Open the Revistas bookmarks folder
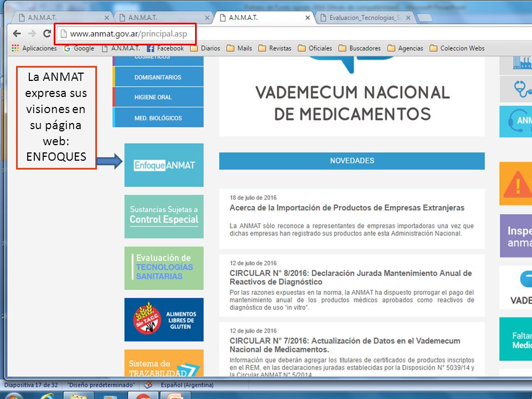The image size is (532, 399). (x=275, y=48)
